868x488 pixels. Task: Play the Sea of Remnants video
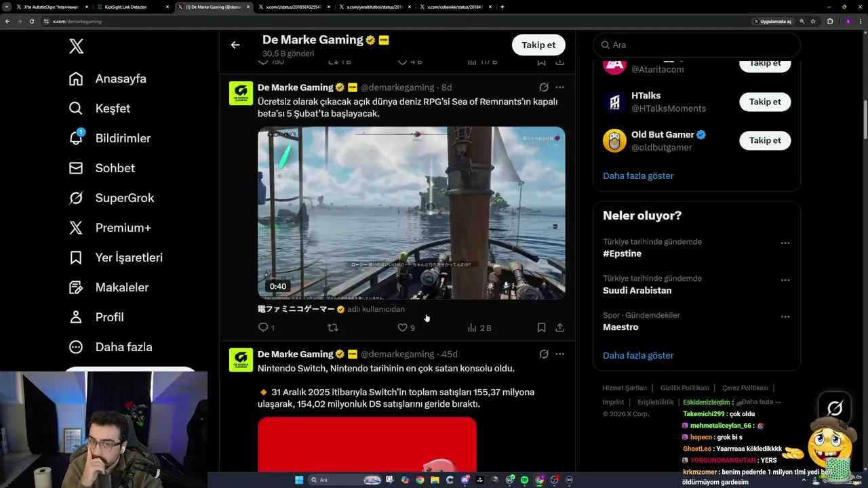(x=411, y=213)
